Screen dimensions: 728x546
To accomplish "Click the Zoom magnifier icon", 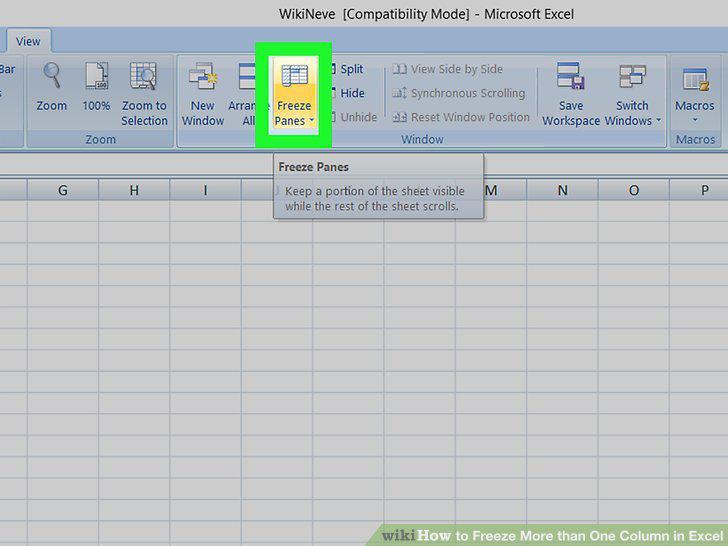I will tap(52, 76).
